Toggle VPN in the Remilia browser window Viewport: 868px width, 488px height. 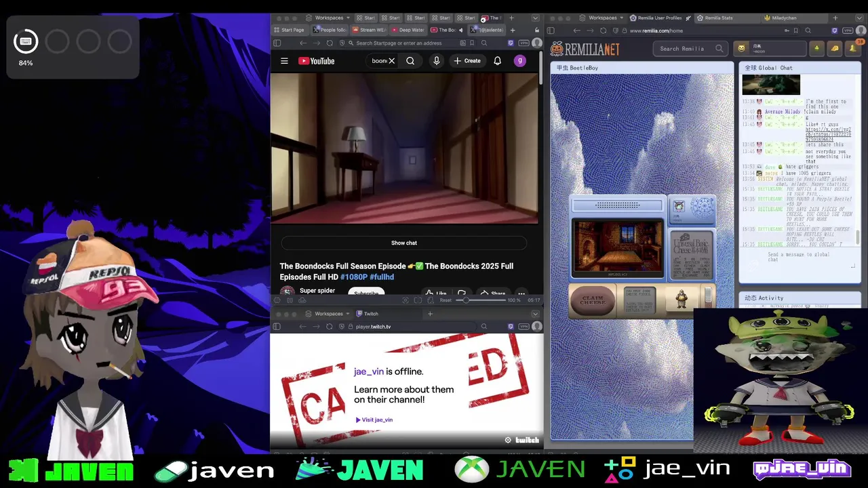tap(848, 30)
